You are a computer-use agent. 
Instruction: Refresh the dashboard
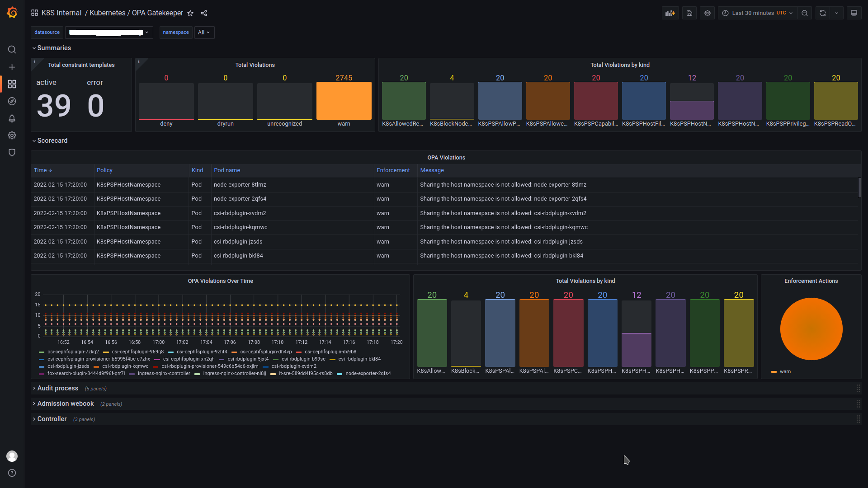pos(822,13)
